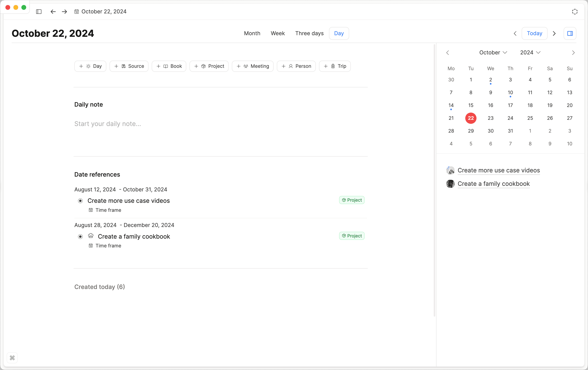Click the sync status icon top right
This screenshot has width=588, height=370.
click(x=575, y=11)
